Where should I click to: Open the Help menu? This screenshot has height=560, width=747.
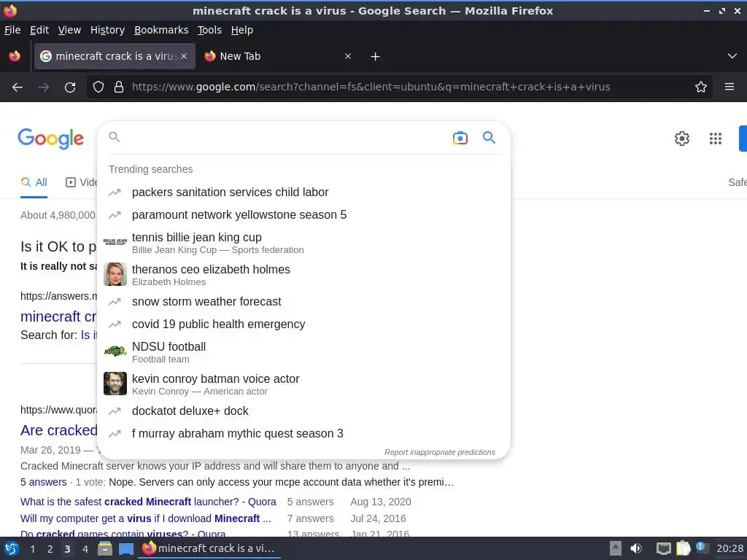click(242, 30)
